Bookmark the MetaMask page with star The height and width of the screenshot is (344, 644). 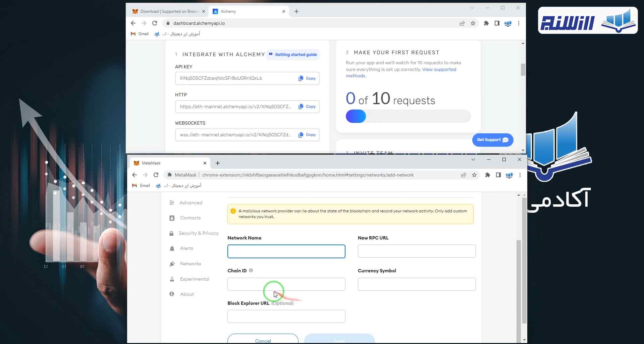pos(474,175)
